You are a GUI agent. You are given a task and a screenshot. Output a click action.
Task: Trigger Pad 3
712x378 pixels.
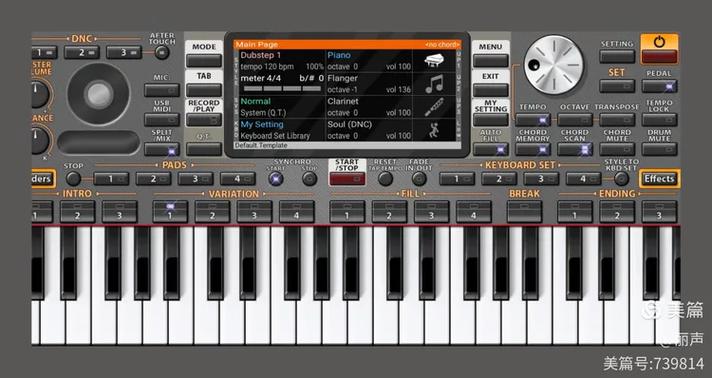(x=196, y=179)
